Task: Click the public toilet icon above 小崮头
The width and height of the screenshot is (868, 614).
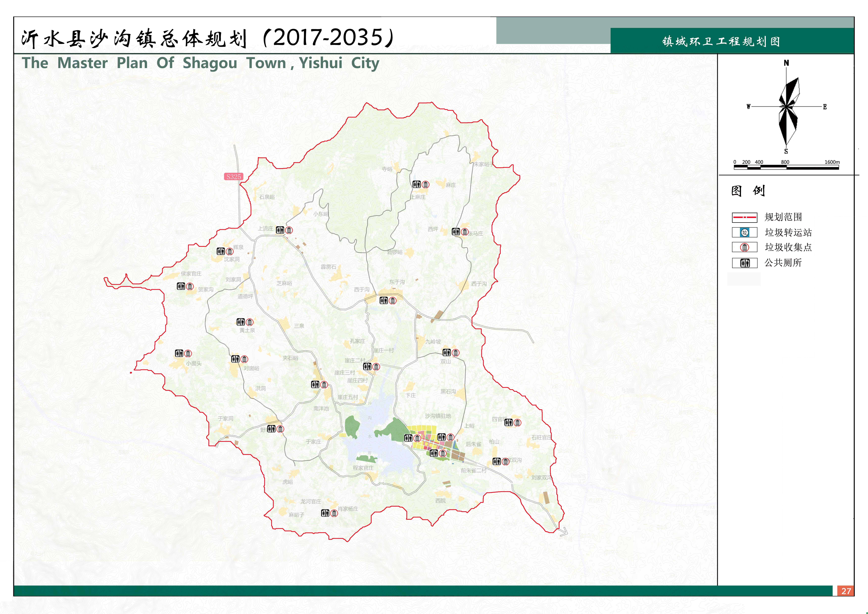Action: pos(179,353)
